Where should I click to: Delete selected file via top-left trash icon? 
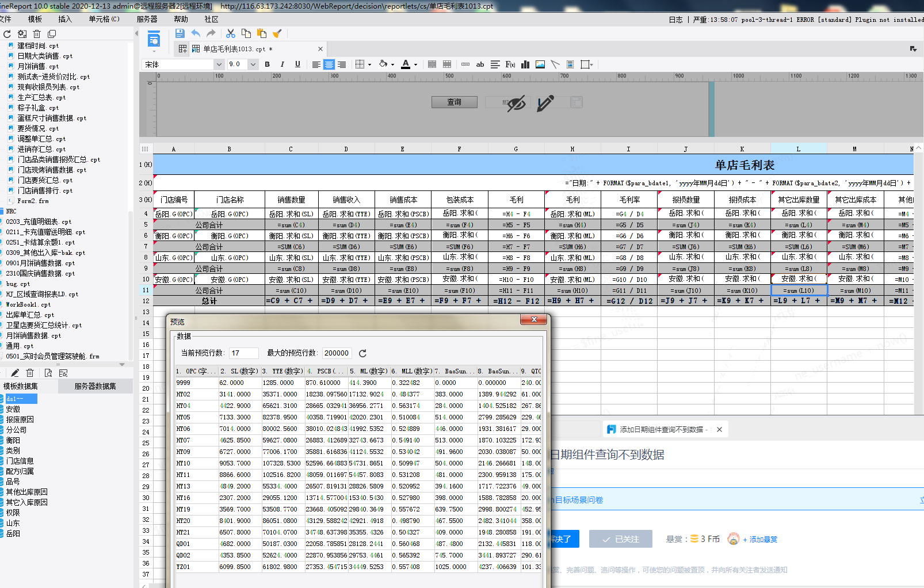pyautogui.click(x=37, y=34)
